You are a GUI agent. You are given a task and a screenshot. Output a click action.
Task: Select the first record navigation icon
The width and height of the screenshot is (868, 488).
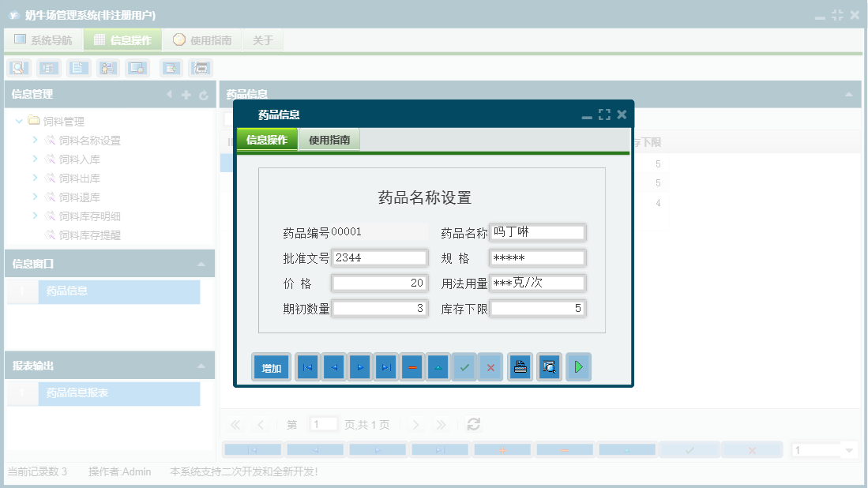point(307,366)
